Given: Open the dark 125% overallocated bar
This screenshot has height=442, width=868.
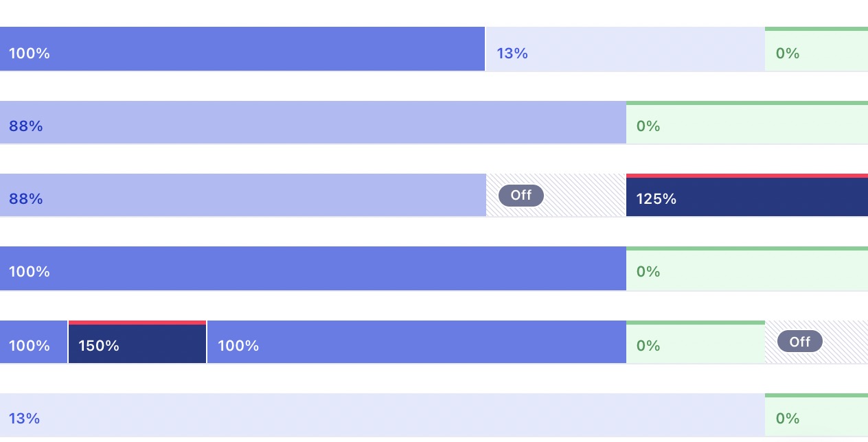Looking at the screenshot, I should 746,198.
